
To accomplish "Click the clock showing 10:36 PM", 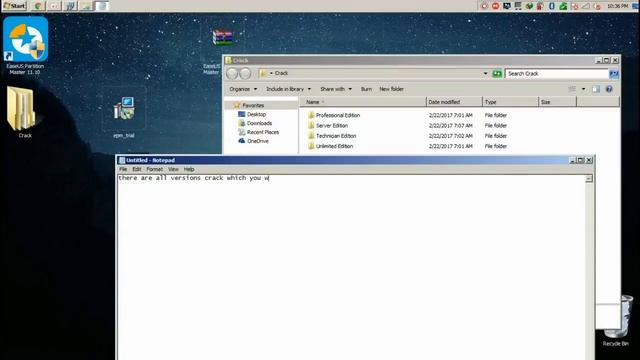I will 617,6.
